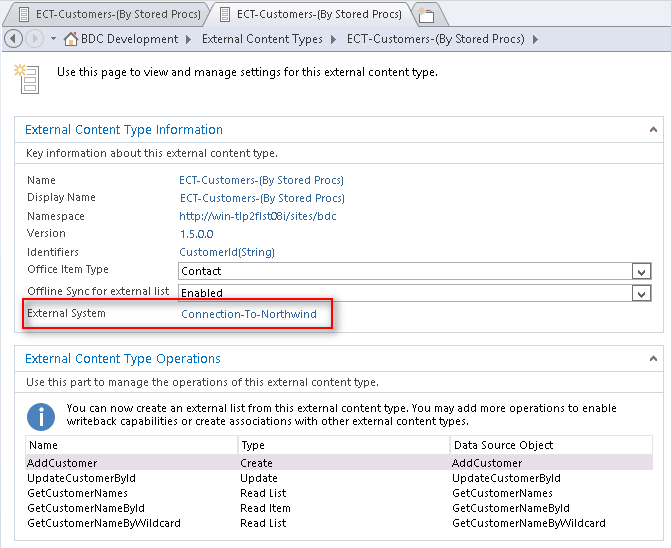Switch to the first ECT-Customers tab
The height and width of the screenshot is (548, 671).
(106, 14)
